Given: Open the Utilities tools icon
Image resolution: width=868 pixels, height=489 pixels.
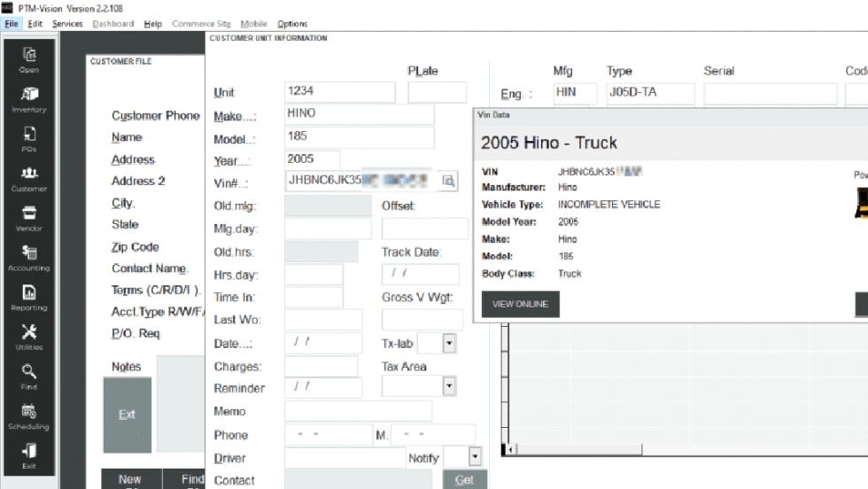Looking at the screenshot, I should [29, 336].
